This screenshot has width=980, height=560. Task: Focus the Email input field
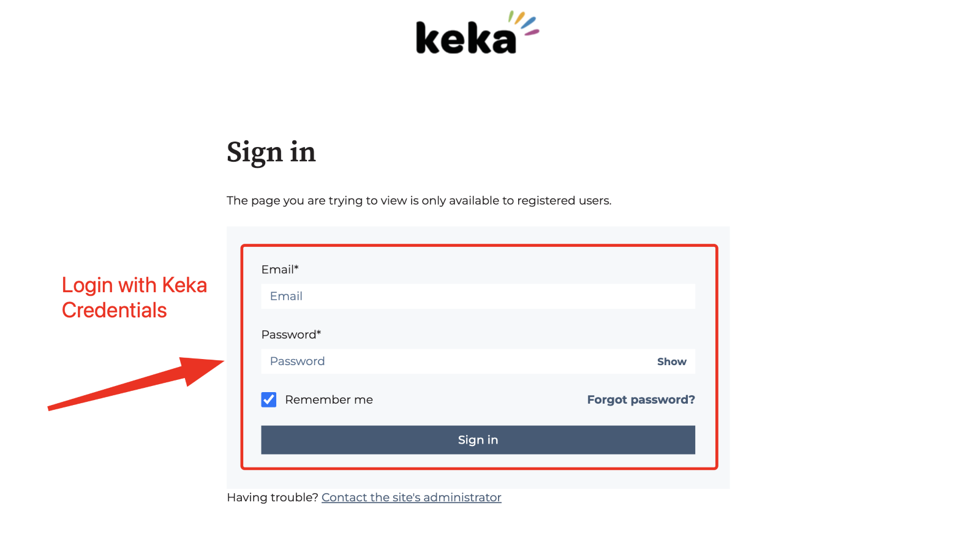(x=478, y=297)
